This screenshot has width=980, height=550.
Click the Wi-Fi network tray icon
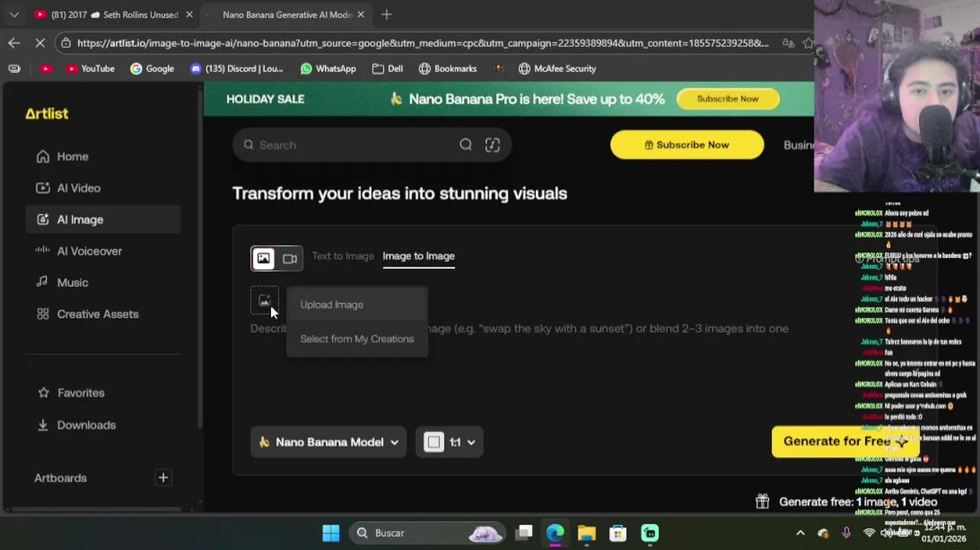pos(869,532)
